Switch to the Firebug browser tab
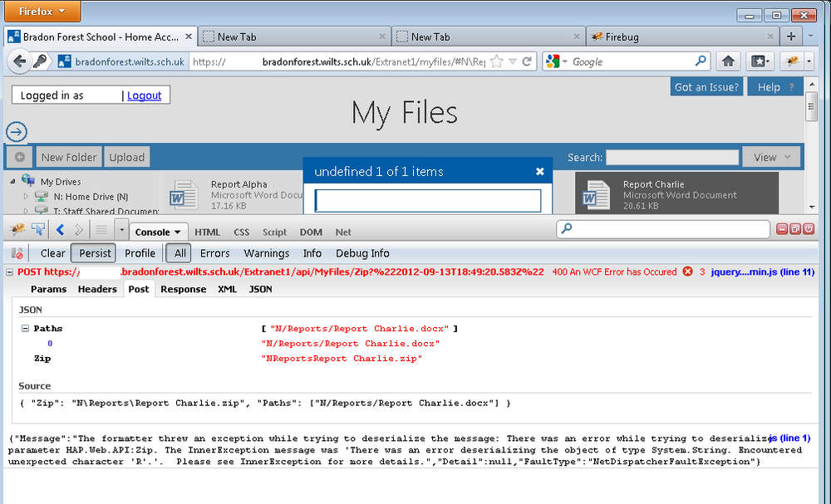 tap(682, 37)
